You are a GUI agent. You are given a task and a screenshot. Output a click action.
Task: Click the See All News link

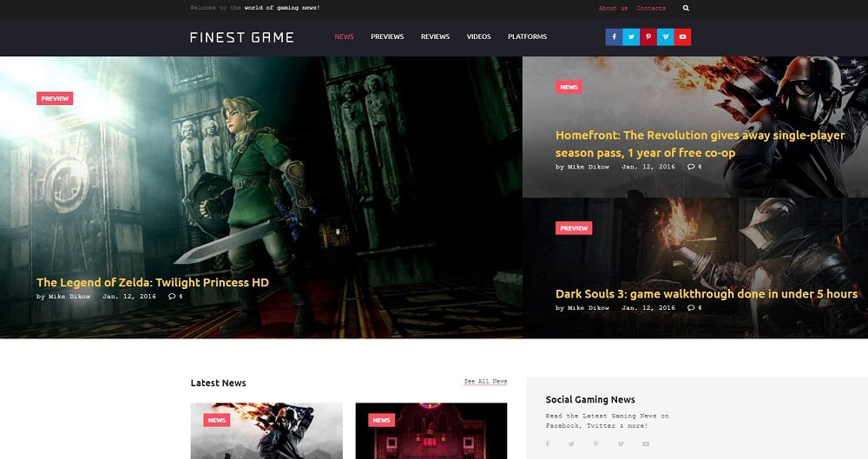click(485, 382)
